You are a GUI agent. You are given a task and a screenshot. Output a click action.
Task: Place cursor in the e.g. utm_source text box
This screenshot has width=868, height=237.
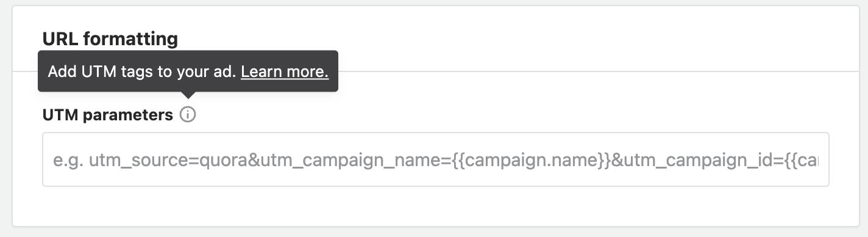[435, 159]
